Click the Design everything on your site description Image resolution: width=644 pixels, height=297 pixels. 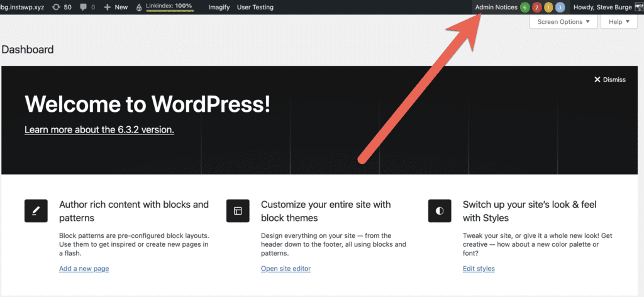pyautogui.click(x=333, y=244)
